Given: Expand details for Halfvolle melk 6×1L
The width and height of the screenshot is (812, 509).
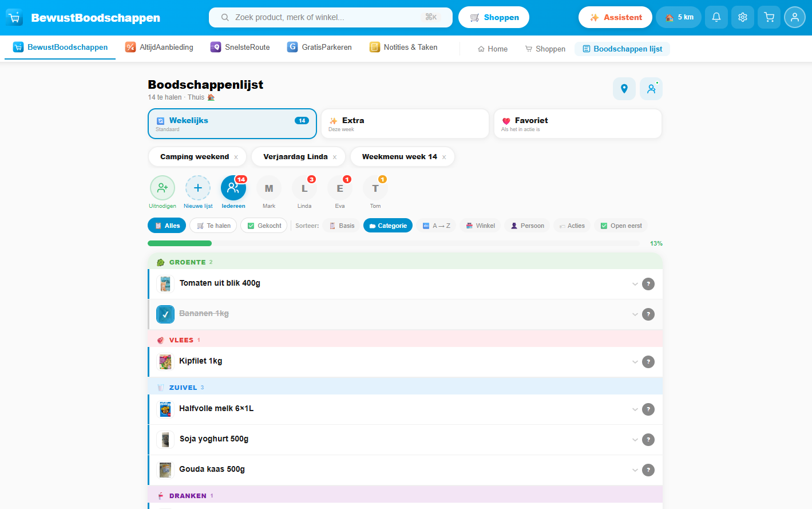Looking at the screenshot, I should [x=635, y=409].
